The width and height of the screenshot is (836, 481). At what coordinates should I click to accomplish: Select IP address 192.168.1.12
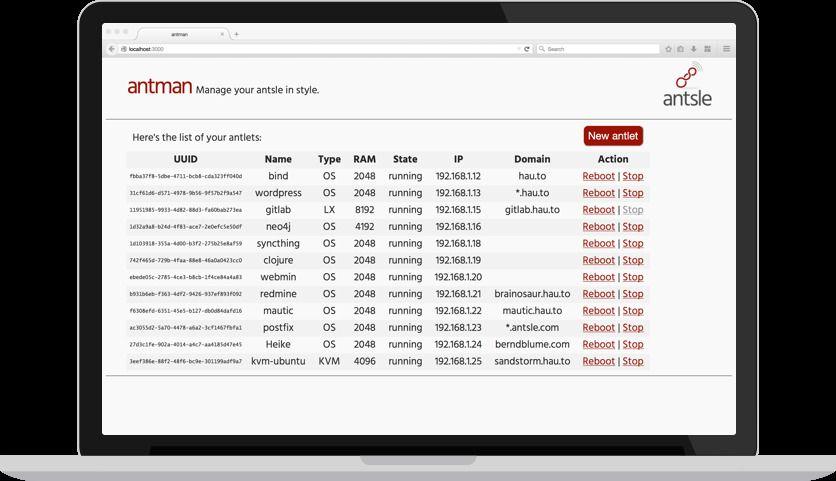[x=458, y=176]
